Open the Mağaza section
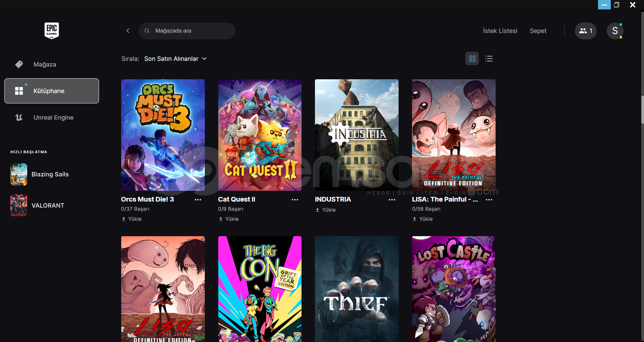This screenshot has height=342, width=644. pyautogui.click(x=52, y=64)
